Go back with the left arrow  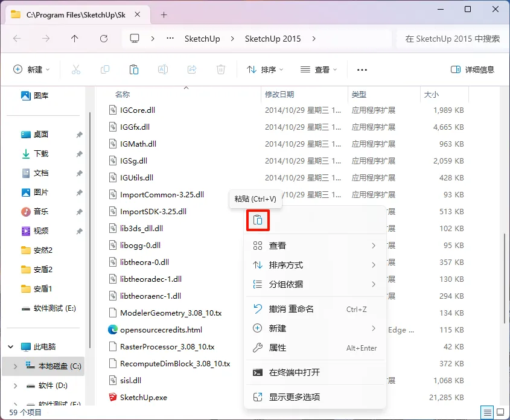point(17,39)
